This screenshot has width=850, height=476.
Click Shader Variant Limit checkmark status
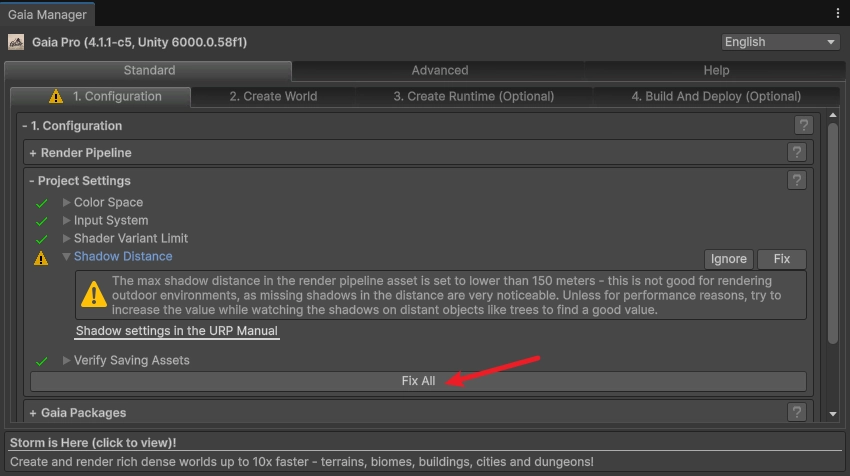(x=41, y=239)
